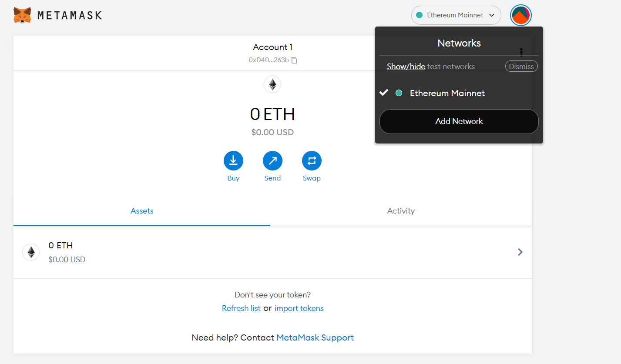The width and height of the screenshot is (621, 364).
Task: Click the Swap arrows icon
Action: click(x=312, y=161)
